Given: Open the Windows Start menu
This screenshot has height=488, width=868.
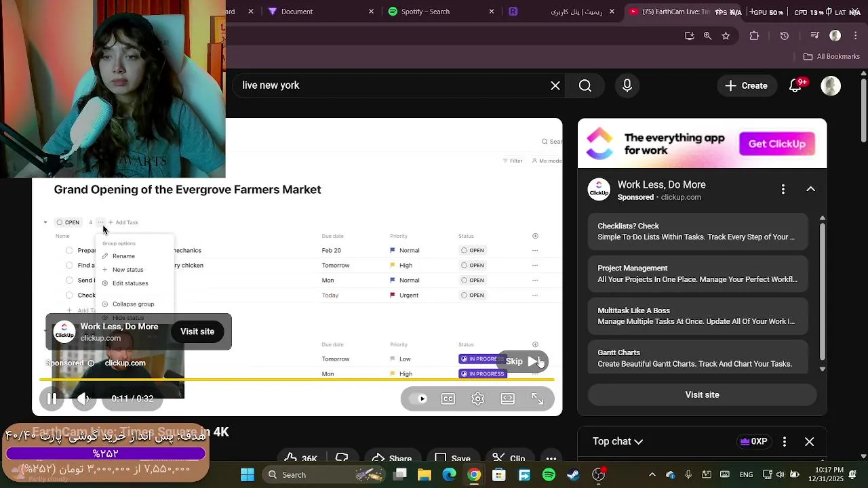Looking at the screenshot, I should (248, 474).
